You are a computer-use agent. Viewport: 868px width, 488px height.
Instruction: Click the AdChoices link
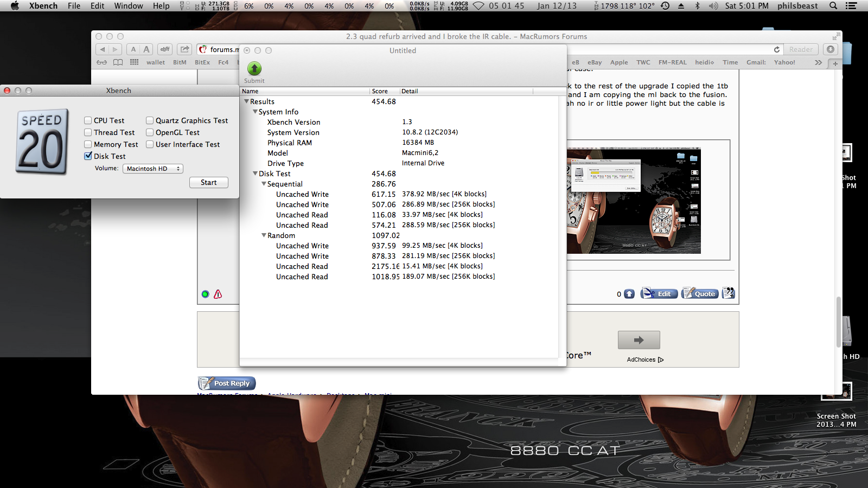(x=645, y=359)
